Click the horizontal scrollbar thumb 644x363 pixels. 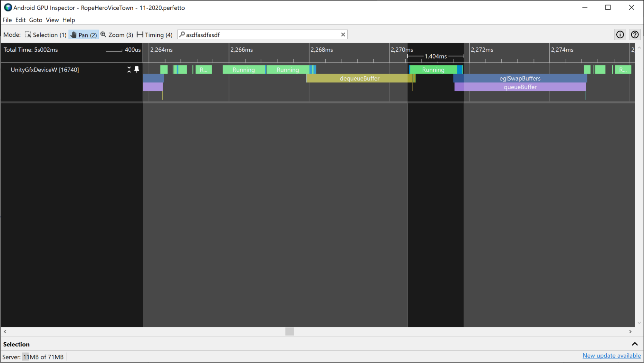click(x=289, y=331)
